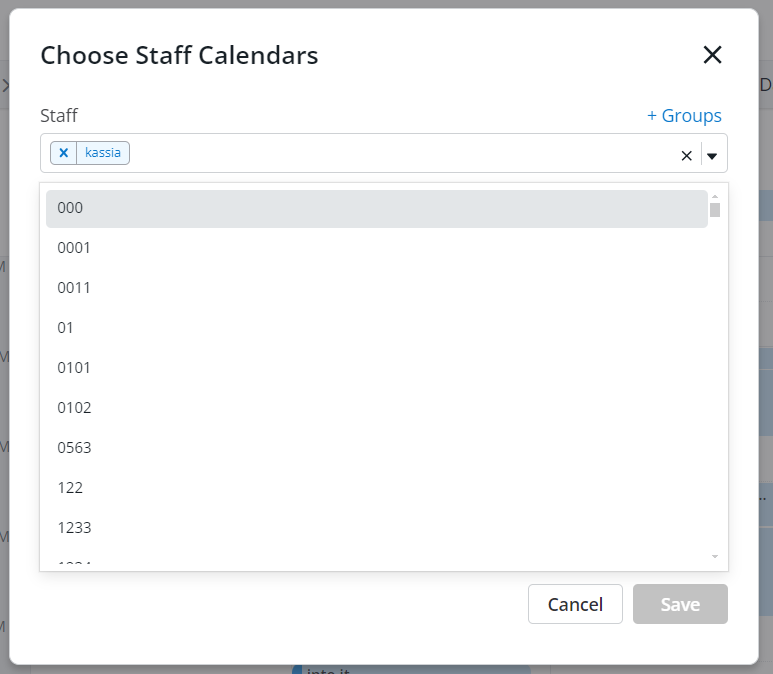Select staff option 1233
The height and width of the screenshot is (674, 773).
point(377,527)
